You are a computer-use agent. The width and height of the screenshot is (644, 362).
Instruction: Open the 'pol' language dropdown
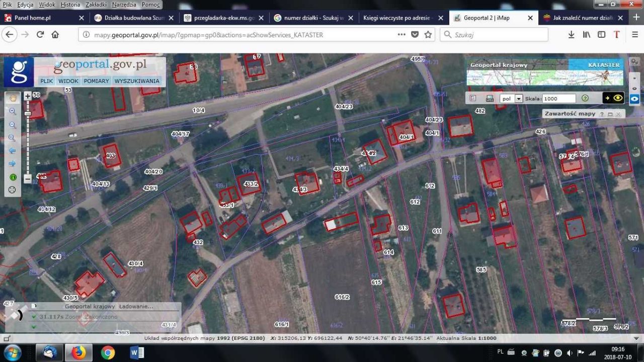click(519, 99)
